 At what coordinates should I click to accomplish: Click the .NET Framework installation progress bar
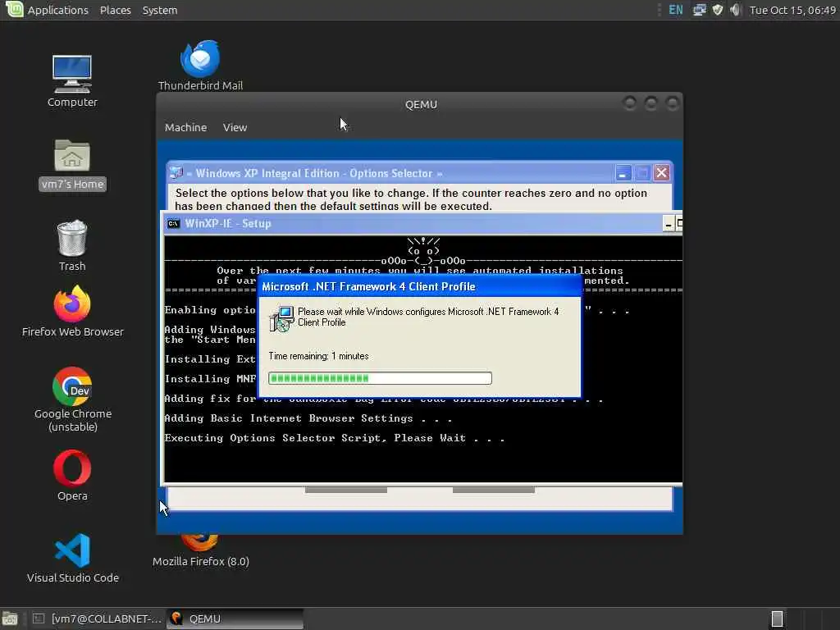[380, 378]
